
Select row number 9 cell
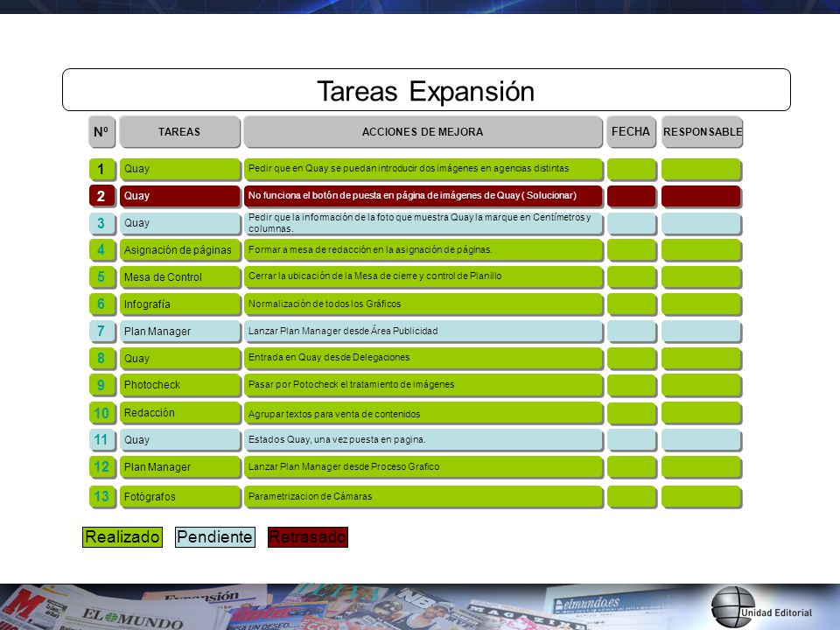101,386
